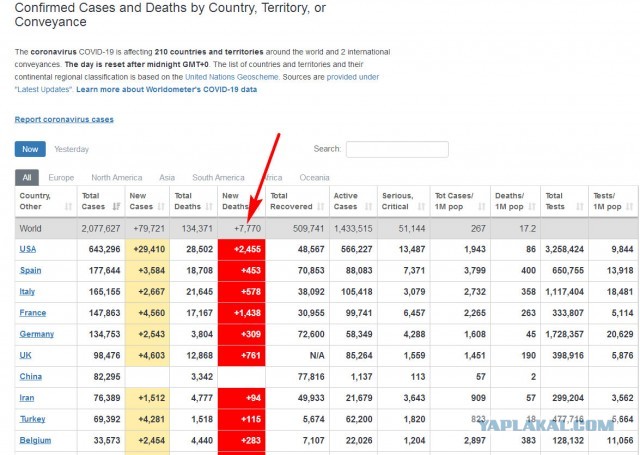Open the Oceania tab
The width and height of the screenshot is (640, 455).
[x=314, y=178]
